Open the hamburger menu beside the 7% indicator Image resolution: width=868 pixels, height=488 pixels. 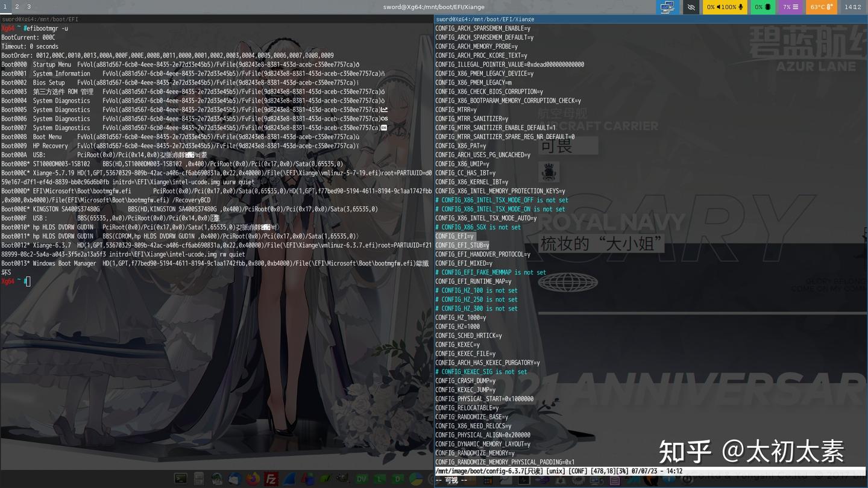tap(796, 7)
